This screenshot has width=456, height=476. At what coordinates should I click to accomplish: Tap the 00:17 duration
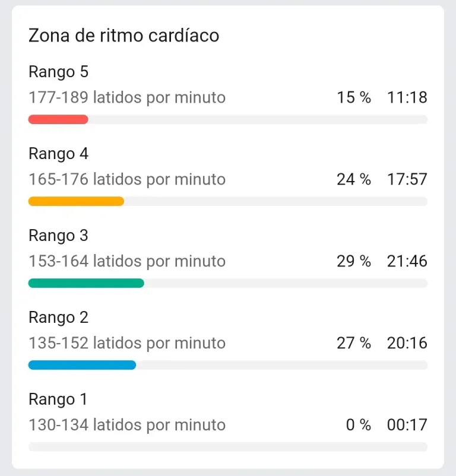(x=407, y=425)
